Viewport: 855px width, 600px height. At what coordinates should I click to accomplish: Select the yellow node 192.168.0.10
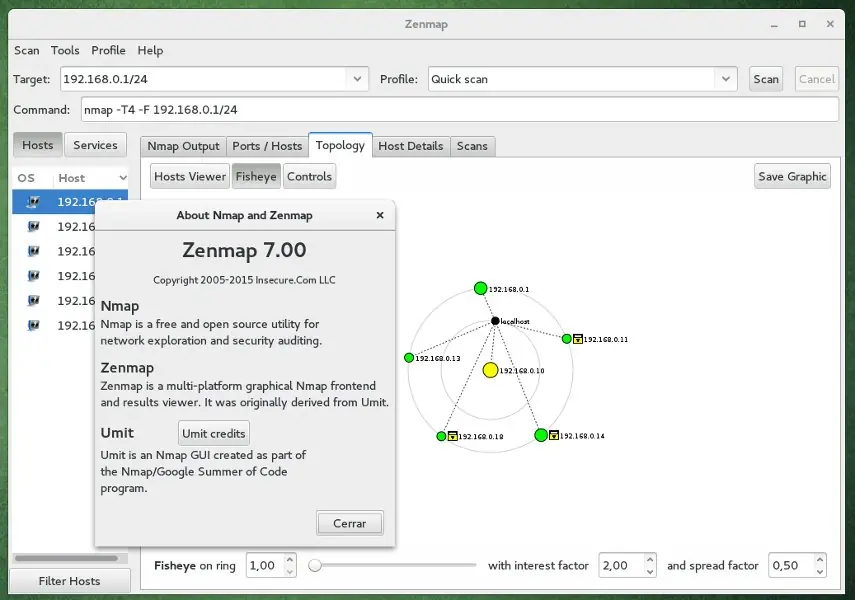coord(490,370)
